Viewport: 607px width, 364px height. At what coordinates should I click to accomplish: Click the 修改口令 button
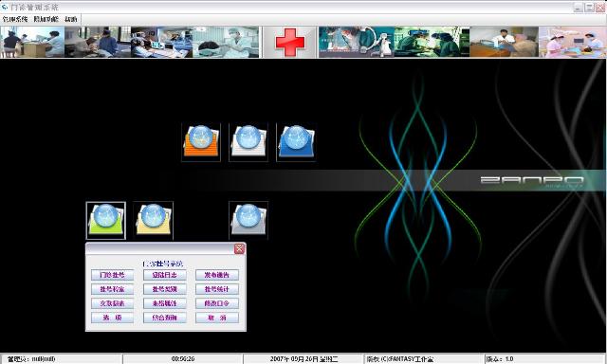[x=217, y=303]
